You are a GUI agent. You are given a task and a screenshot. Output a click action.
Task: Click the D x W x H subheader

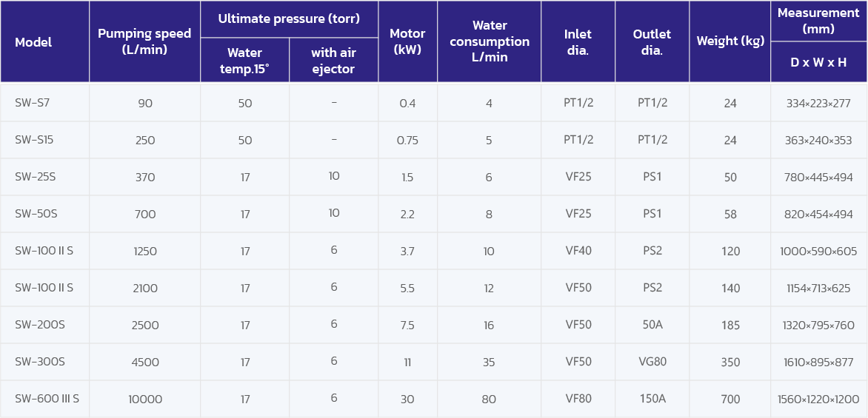click(818, 62)
